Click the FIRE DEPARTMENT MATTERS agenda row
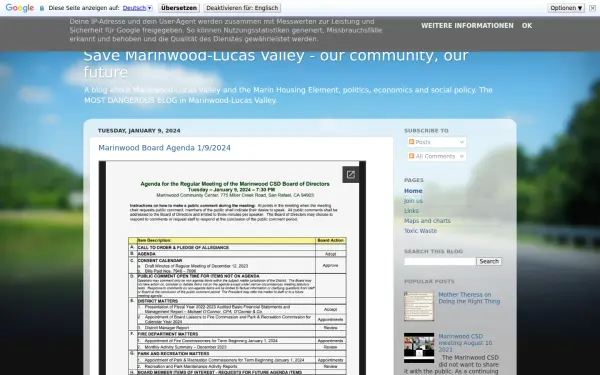The image size is (600, 375). tap(237, 334)
